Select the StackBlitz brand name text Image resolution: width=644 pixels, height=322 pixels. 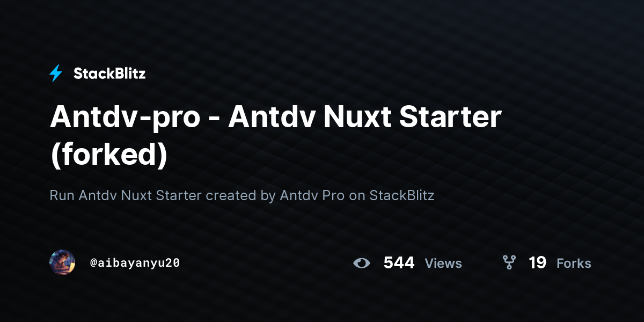109,74
